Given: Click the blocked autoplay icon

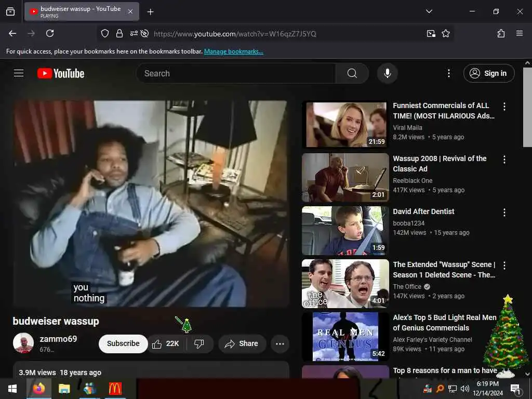Looking at the screenshot, I should 144,33.
